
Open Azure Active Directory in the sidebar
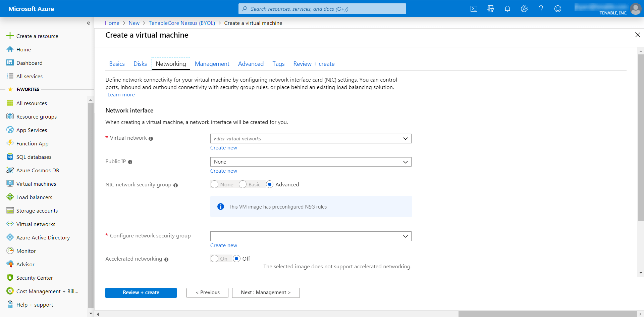tap(43, 237)
